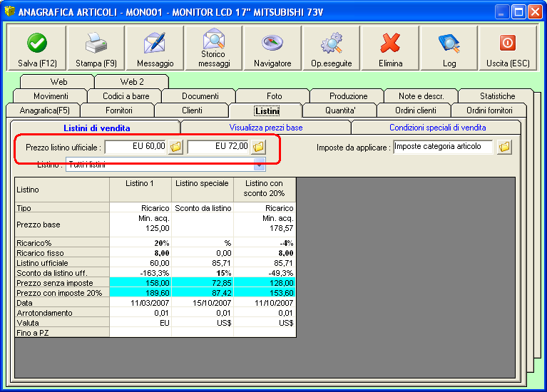The width and height of the screenshot is (547, 392).
Task: Select the 153,60 price with tax cell
Action: point(265,293)
